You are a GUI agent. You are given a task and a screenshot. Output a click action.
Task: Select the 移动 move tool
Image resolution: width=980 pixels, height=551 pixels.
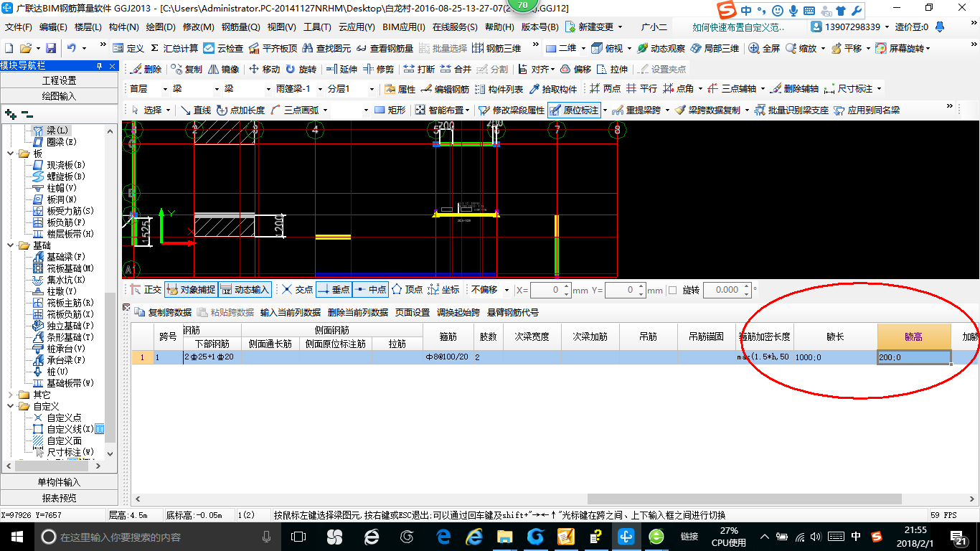pyautogui.click(x=265, y=69)
